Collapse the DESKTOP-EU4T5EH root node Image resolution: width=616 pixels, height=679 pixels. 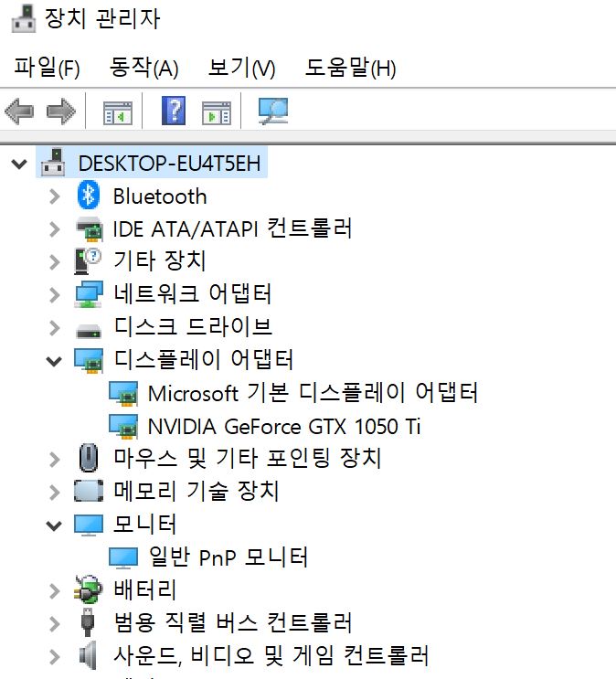[19, 164]
